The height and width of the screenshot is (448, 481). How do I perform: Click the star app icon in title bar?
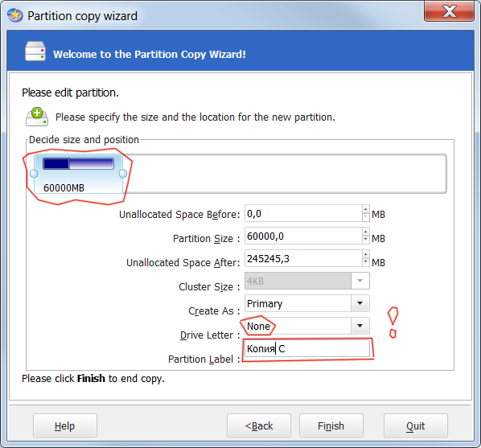coord(15,15)
